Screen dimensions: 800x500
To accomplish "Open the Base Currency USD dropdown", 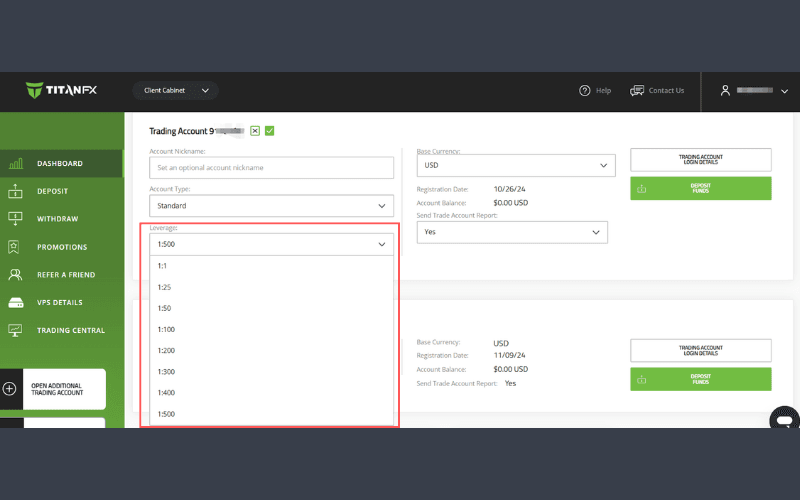I will pos(515,165).
